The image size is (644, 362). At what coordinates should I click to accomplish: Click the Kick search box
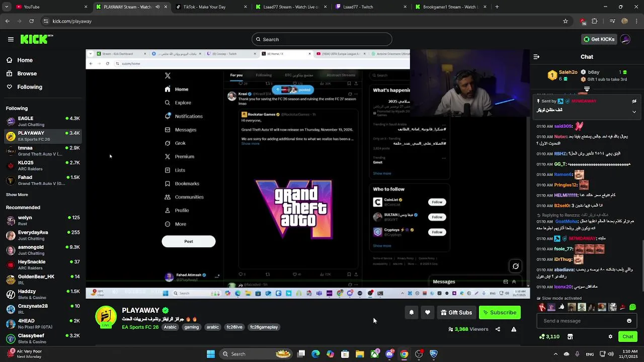click(322, 39)
